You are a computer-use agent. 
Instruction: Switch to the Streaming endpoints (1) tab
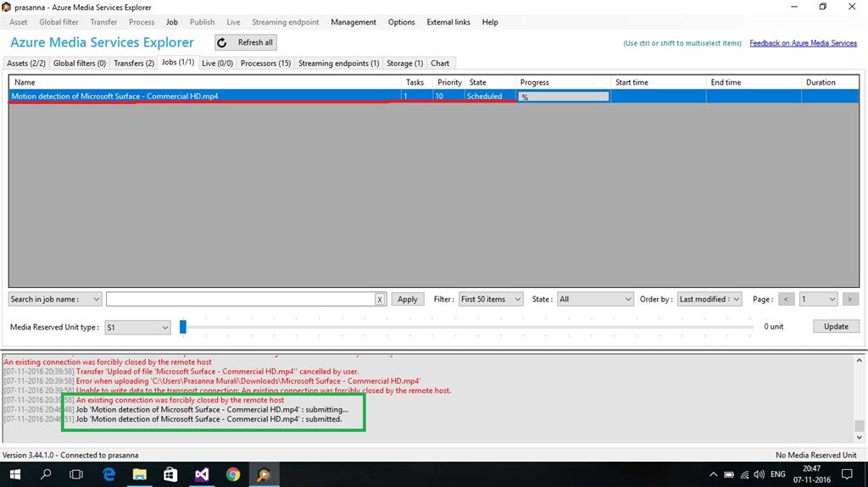point(338,63)
